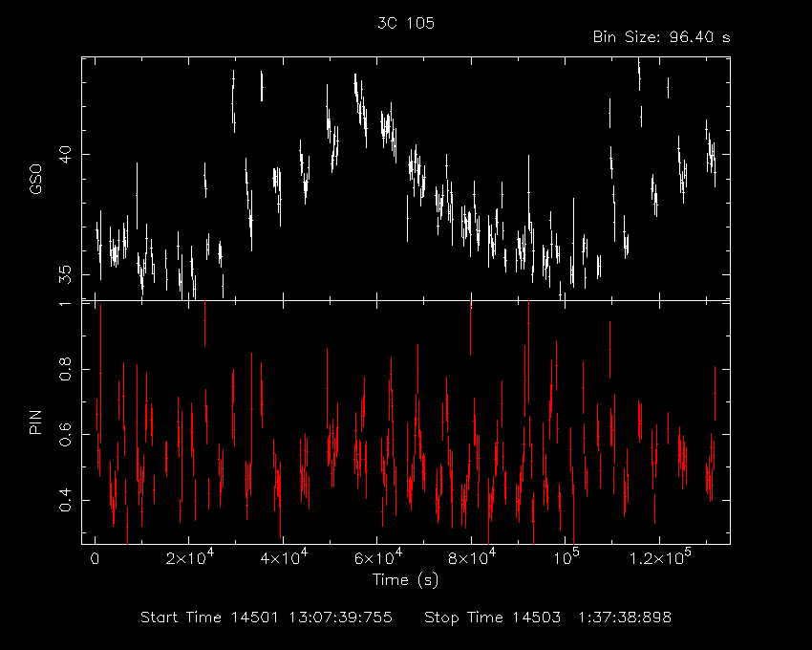Screen dimensions: 812x650
Task: Click the plot title '3C 105'
Action: 405,23
